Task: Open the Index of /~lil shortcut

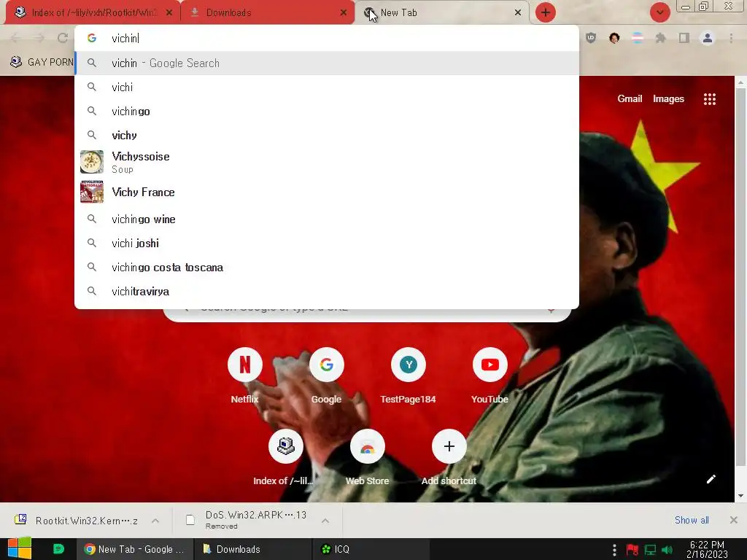Action: (286, 457)
